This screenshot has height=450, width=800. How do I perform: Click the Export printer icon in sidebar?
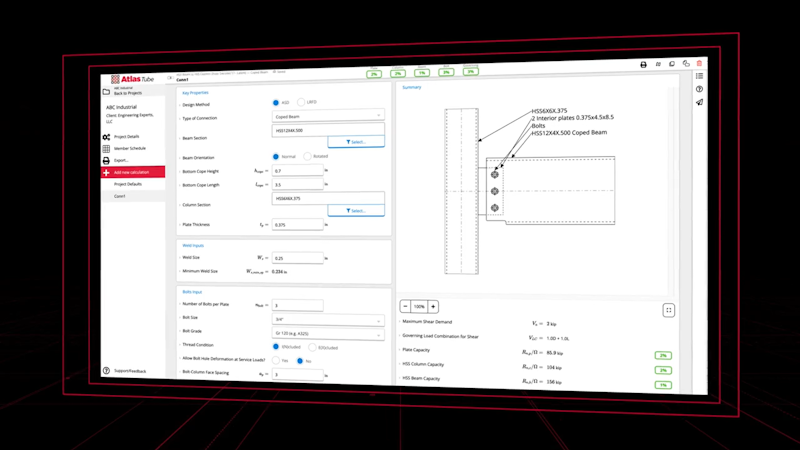(107, 160)
